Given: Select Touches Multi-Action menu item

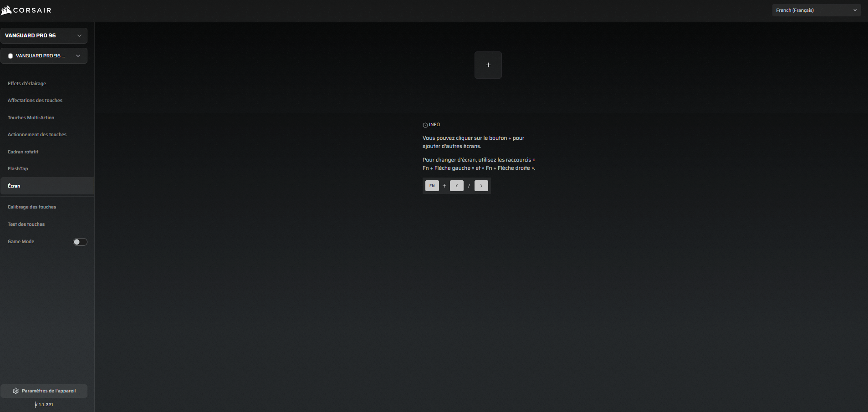Looking at the screenshot, I should [x=31, y=118].
